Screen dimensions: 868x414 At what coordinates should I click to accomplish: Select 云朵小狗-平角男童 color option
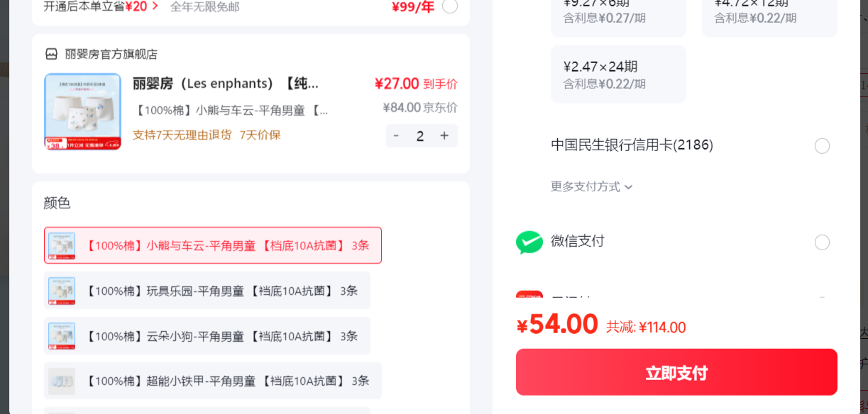(207, 336)
